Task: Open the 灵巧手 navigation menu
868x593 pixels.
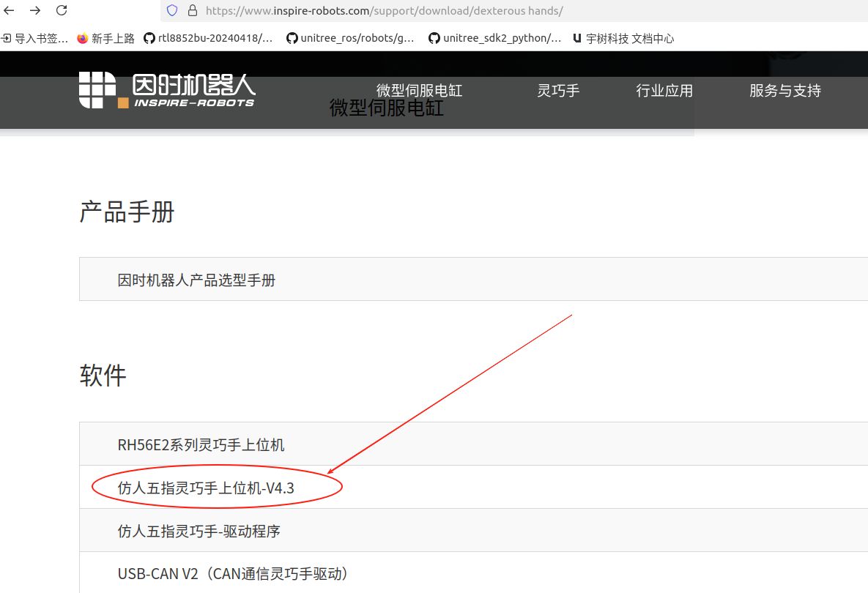Action: tap(558, 90)
